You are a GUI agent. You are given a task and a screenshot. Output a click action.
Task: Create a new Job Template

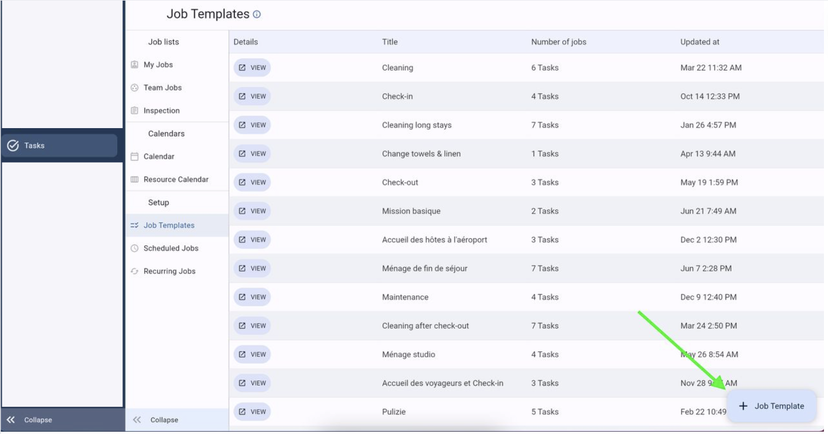pyautogui.click(x=771, y=406)
